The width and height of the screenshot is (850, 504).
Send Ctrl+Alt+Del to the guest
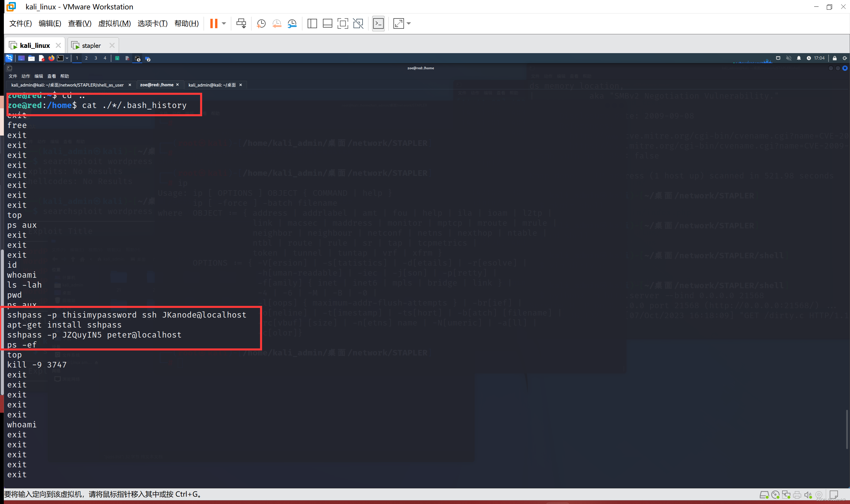(x=241, y=23)
